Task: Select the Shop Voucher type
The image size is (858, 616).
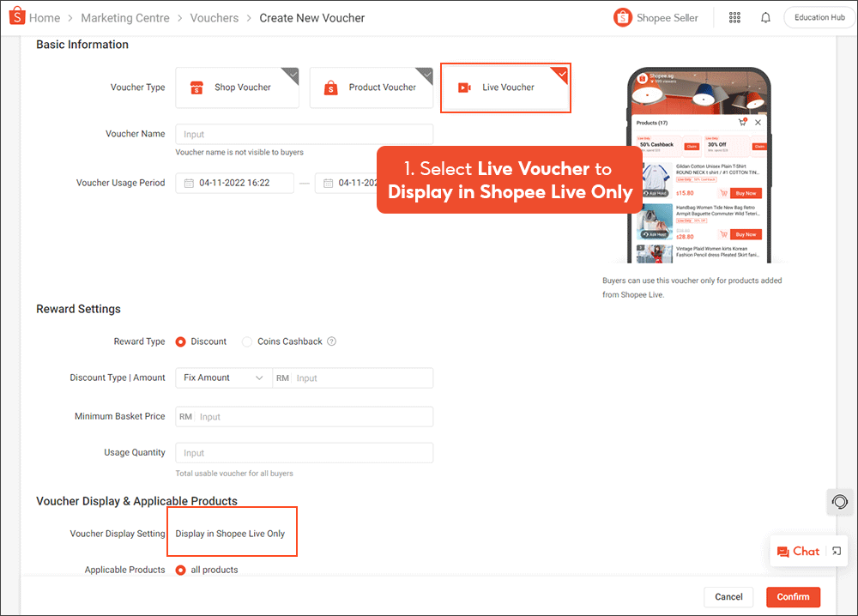Action: (237, 88)
